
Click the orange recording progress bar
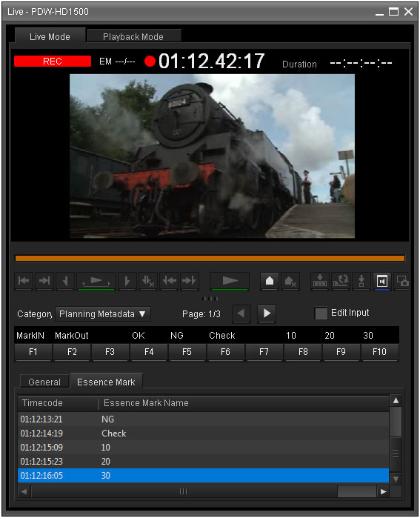coord(210,259)
